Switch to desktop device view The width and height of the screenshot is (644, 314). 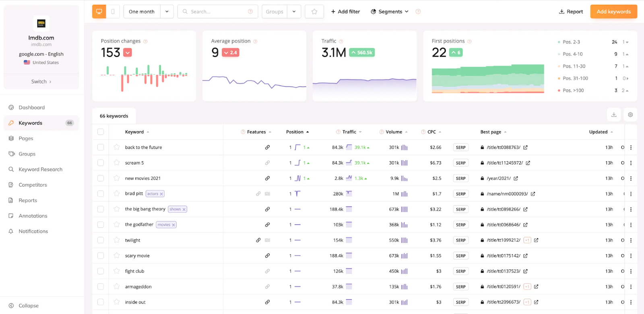(99, 12)
